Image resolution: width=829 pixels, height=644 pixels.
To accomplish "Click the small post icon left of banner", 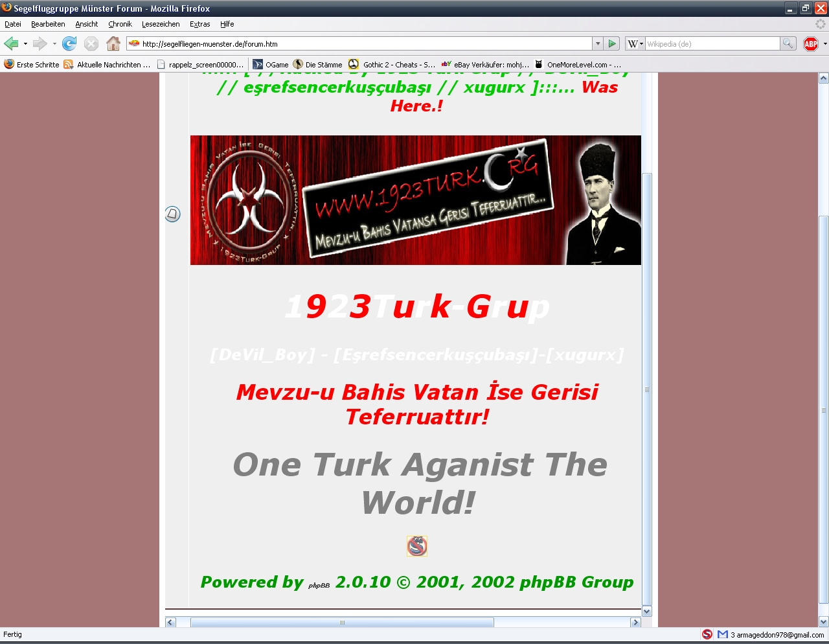I will [x=172, y=214].
